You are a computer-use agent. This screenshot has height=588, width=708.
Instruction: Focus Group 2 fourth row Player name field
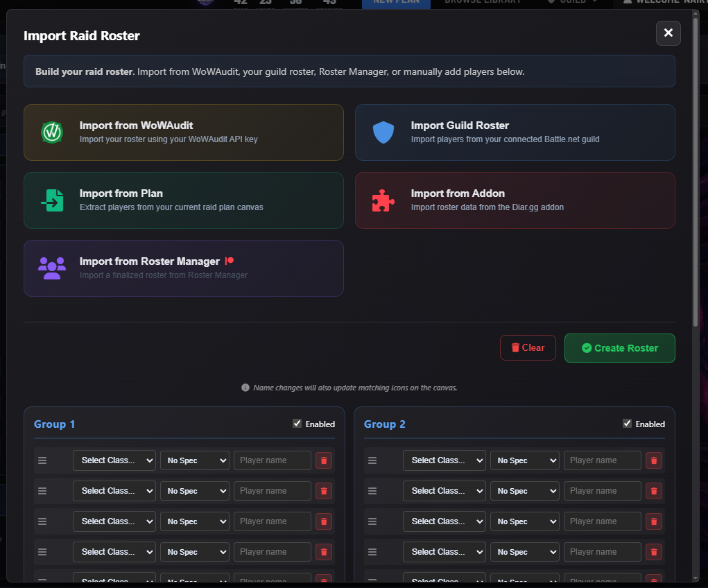pos(603,552)
